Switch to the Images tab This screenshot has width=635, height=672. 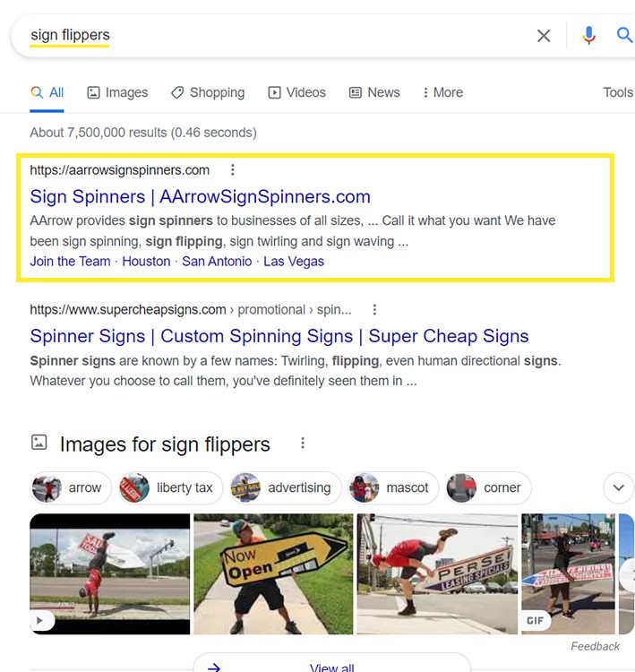[118, 92]
